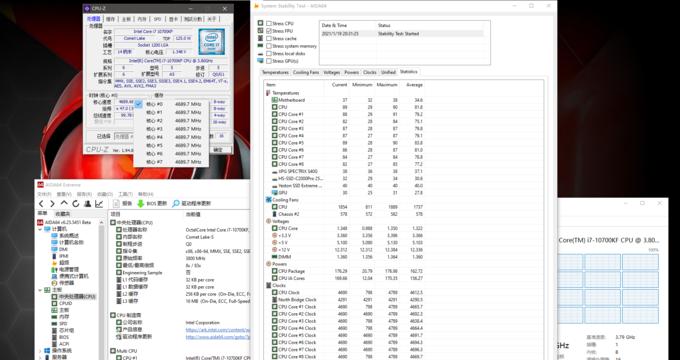680x360 pixels.
Task: Click the AIDA64 Extreme title bar logo
Action: point(40,185)
